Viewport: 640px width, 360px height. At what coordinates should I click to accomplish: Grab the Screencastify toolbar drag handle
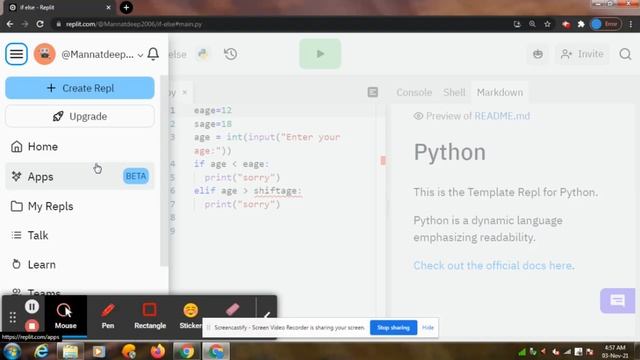point(13,317)
